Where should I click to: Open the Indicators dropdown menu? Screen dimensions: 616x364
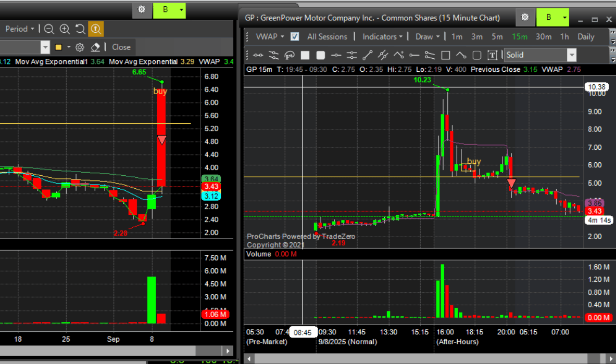(382, 36)
